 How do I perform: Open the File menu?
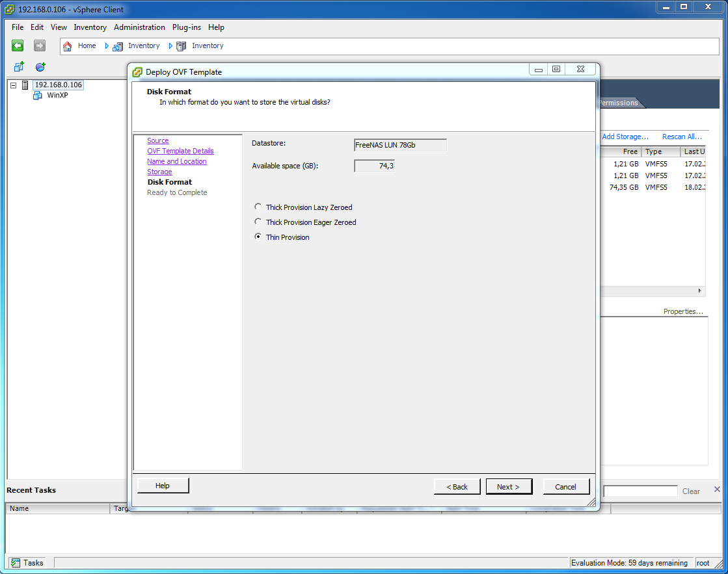click(x=18, y=27)
